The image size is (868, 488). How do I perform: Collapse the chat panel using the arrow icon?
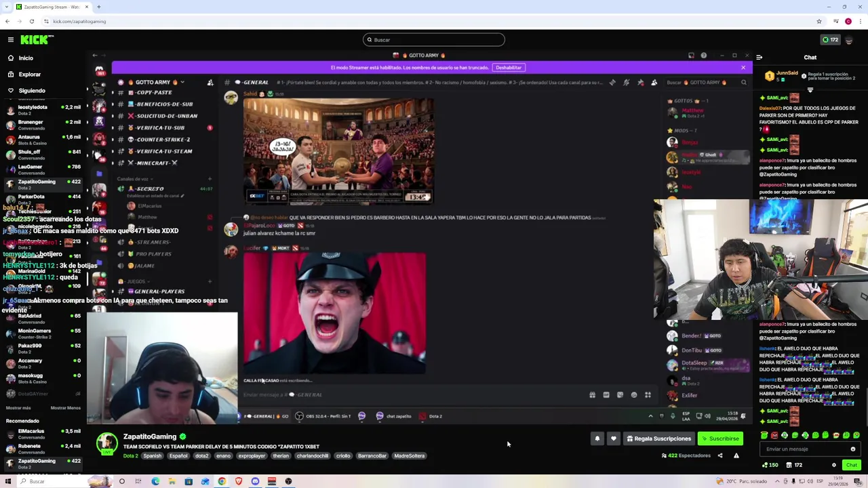(x=759, y=58)
